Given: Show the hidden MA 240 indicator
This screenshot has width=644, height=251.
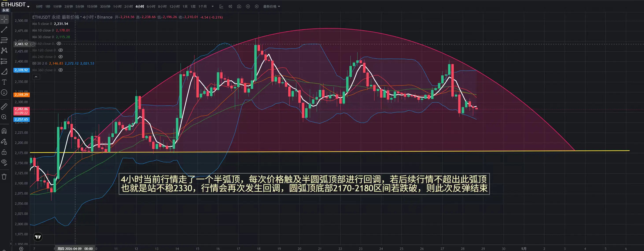Looking at the screenshot, I should click(x=61, y=57).
